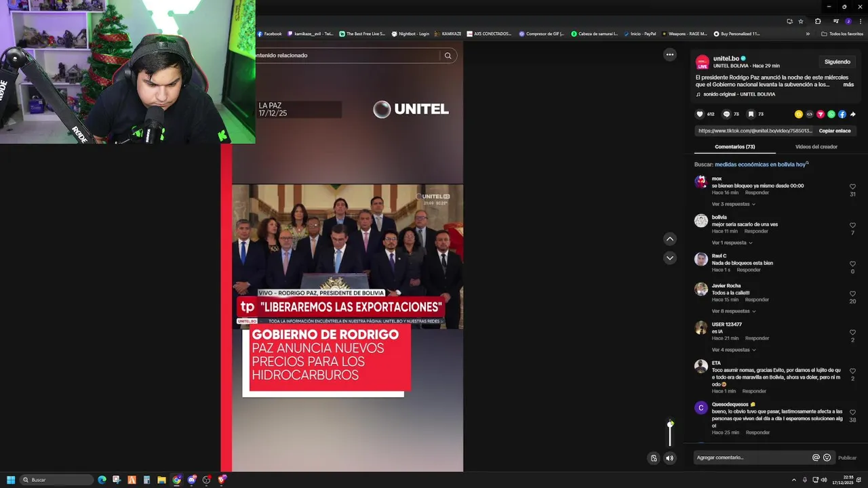This screenshot has width=868, height=488.
Task: Open Todos los favoritos folder
Action: pyautogui.click(x=842, y=33)
